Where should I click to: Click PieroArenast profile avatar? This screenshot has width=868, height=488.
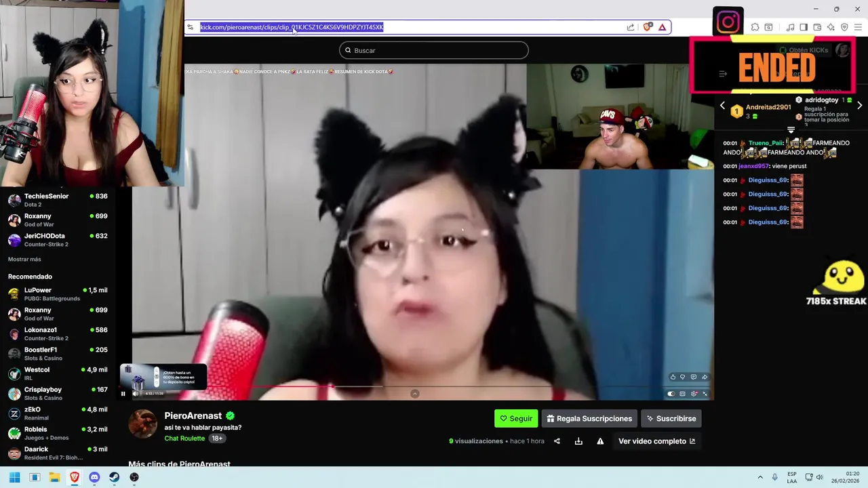143,424
